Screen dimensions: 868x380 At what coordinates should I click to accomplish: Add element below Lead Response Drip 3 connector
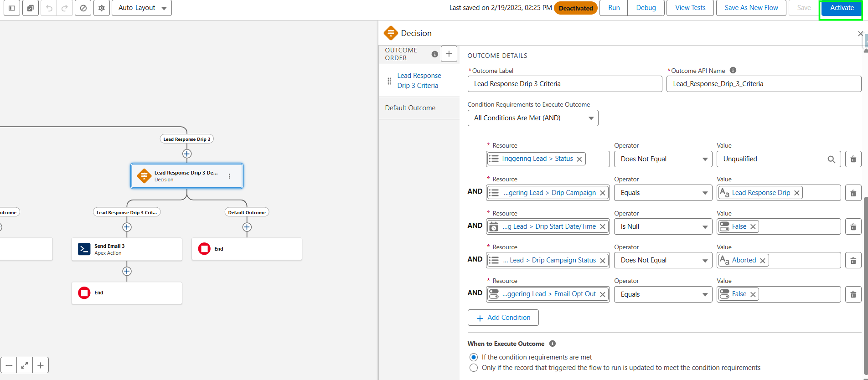pos(187,154)
